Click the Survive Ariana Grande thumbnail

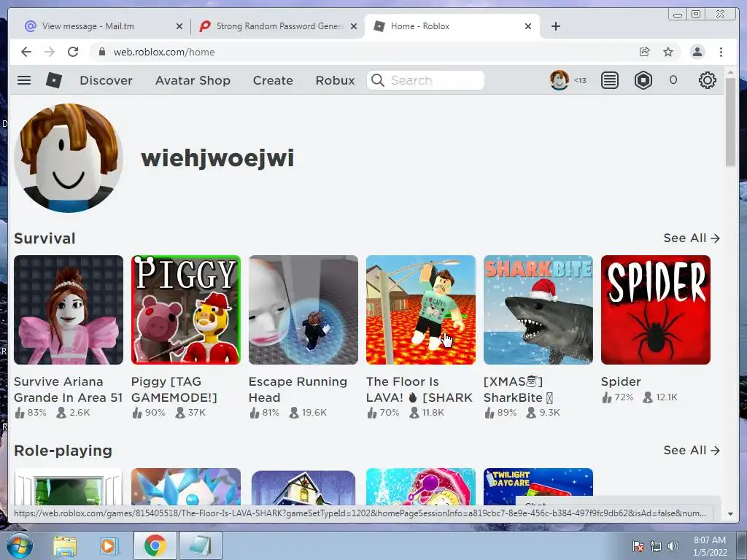(x=69, y=310)
